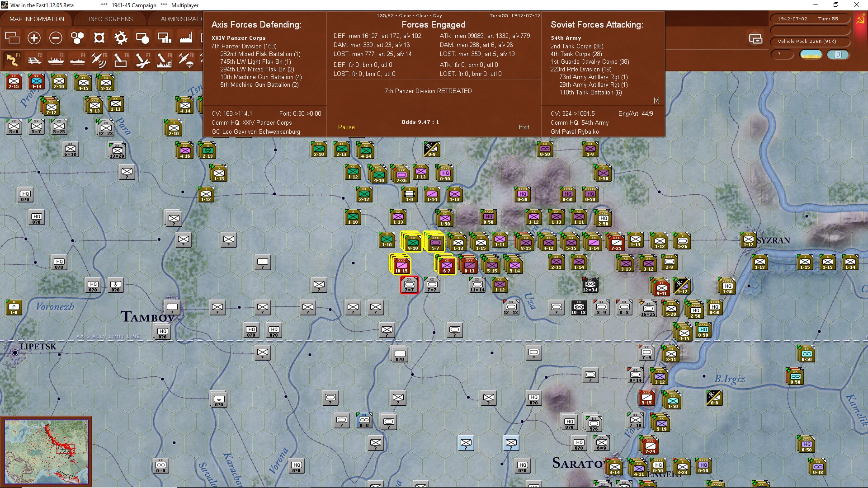Click the return-window icon near date panel
868x488 pixels.
tap(755, 39)
